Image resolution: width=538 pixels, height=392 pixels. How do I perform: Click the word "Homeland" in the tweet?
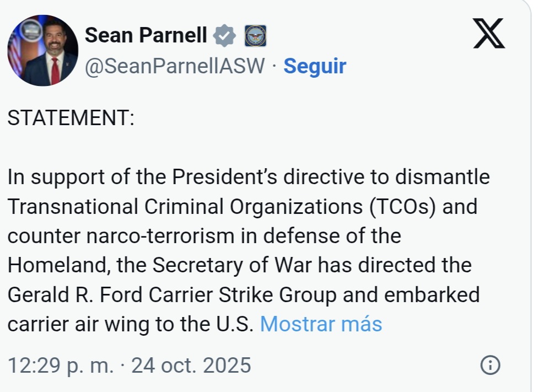pos(55,266)
